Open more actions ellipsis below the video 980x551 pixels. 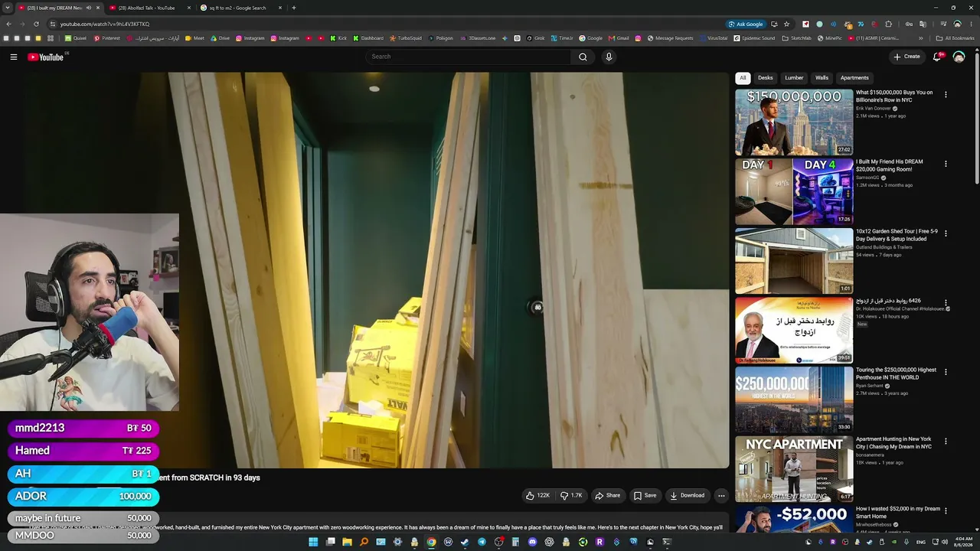tap(721, 495)
